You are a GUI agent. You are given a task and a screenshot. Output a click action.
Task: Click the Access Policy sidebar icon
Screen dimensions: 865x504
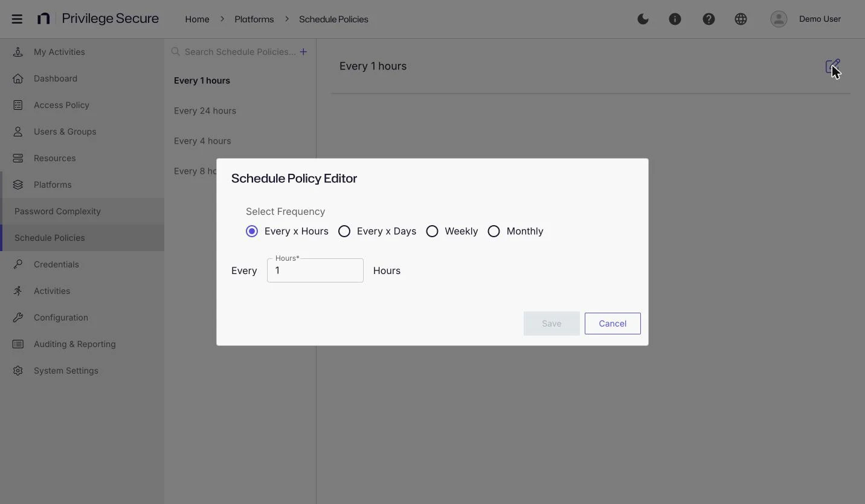coord(18,105)
